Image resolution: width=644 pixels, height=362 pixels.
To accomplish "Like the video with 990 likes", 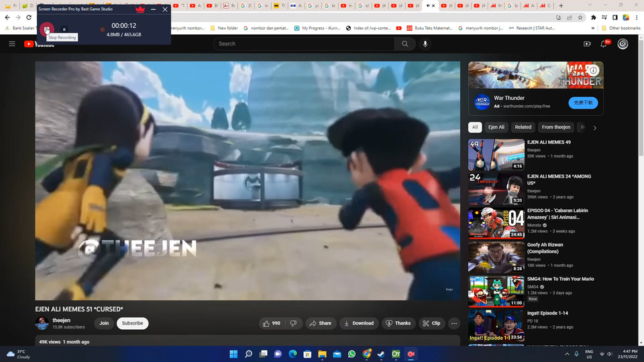I will coord(272,323).
